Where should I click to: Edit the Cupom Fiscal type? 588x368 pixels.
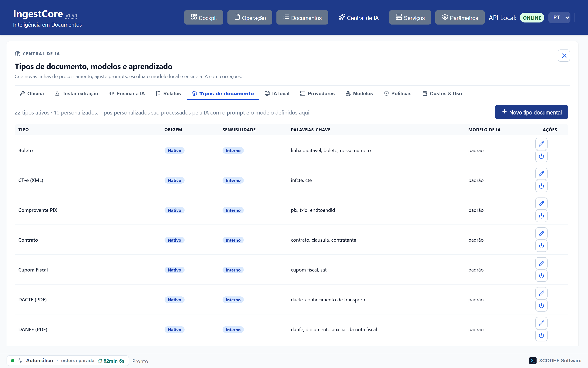541,263
